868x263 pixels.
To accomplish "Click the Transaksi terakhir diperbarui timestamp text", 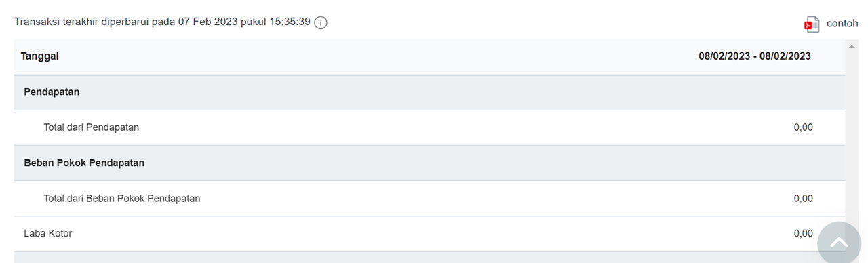I will coord(162,22).
